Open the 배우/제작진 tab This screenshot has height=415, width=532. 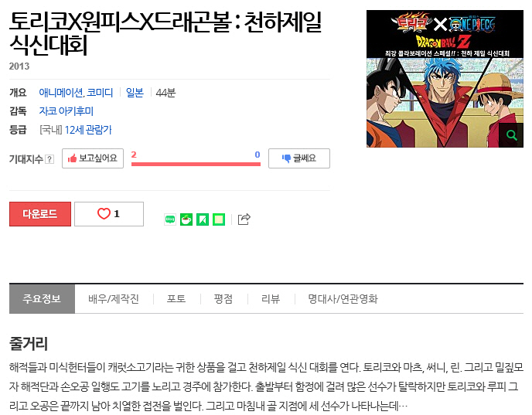pyautogui.click(x=114, y=299)
